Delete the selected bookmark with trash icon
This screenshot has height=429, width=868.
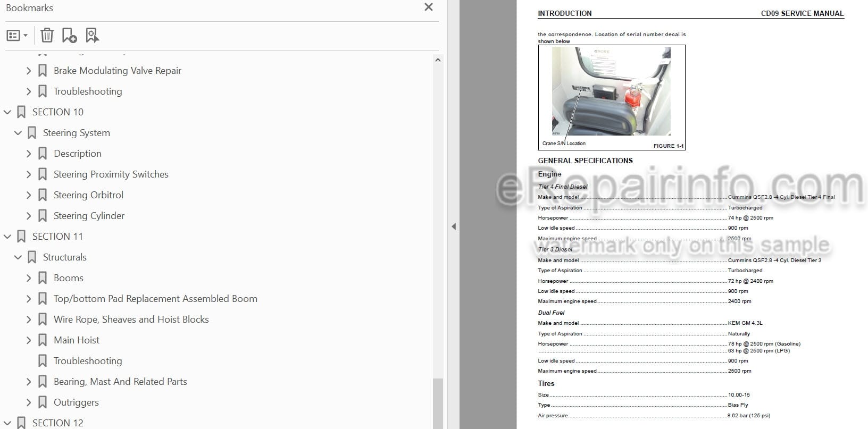click(47, 36)
